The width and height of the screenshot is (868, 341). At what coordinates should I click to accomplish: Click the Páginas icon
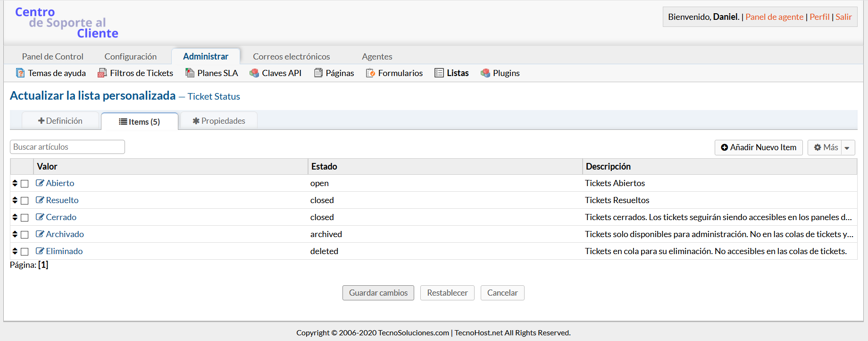pos(318,73)
